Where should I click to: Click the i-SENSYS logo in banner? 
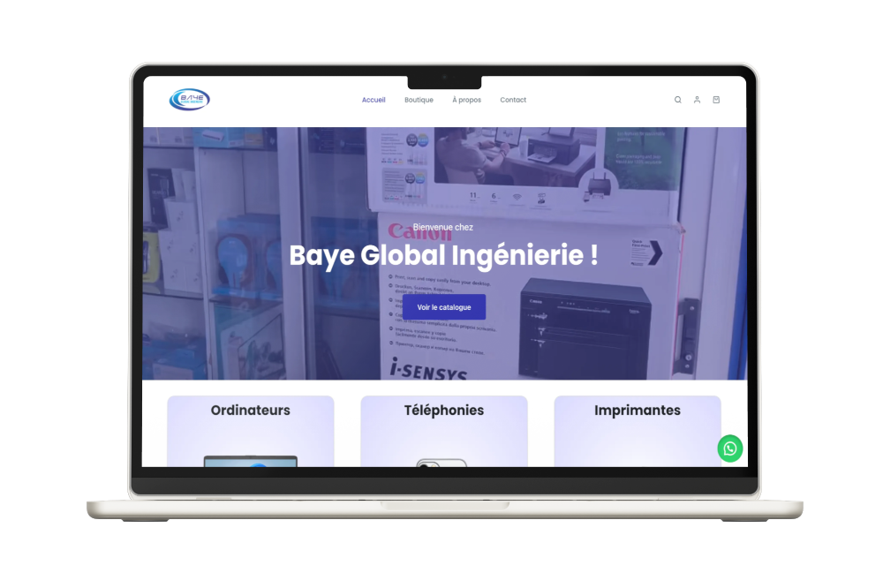[x=426, y=364]
